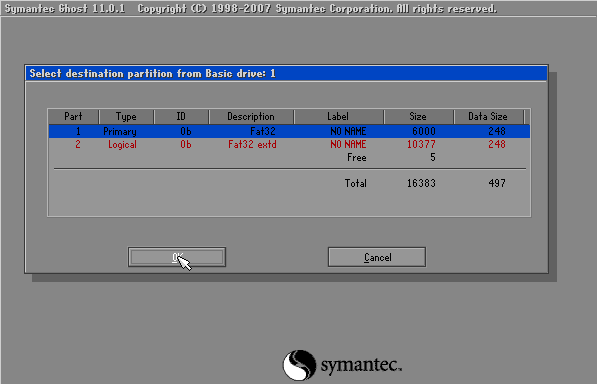Click NO NAME label of Logical partition
Screen dimensions: 597x384
click(x=348, y=144)
